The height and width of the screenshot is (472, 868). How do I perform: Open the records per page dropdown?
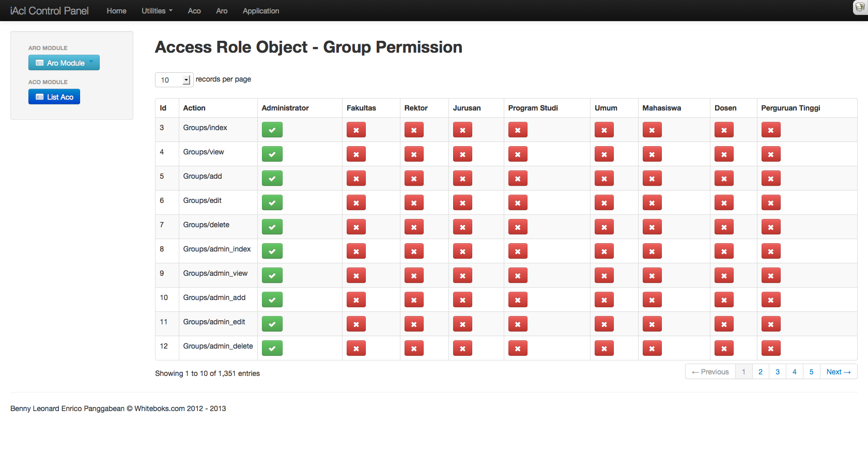click(174, 80)
